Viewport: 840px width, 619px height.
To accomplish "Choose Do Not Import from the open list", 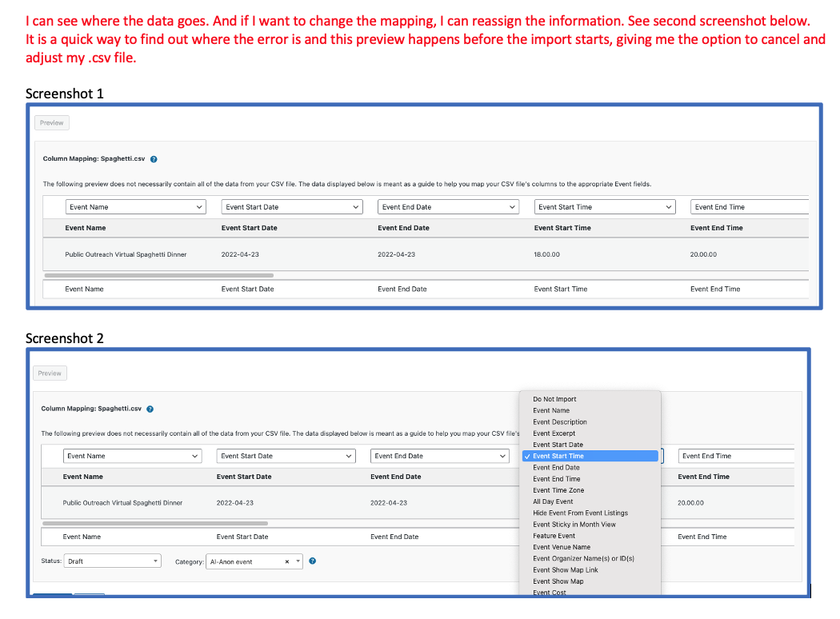I will click(x=590, y=399).
